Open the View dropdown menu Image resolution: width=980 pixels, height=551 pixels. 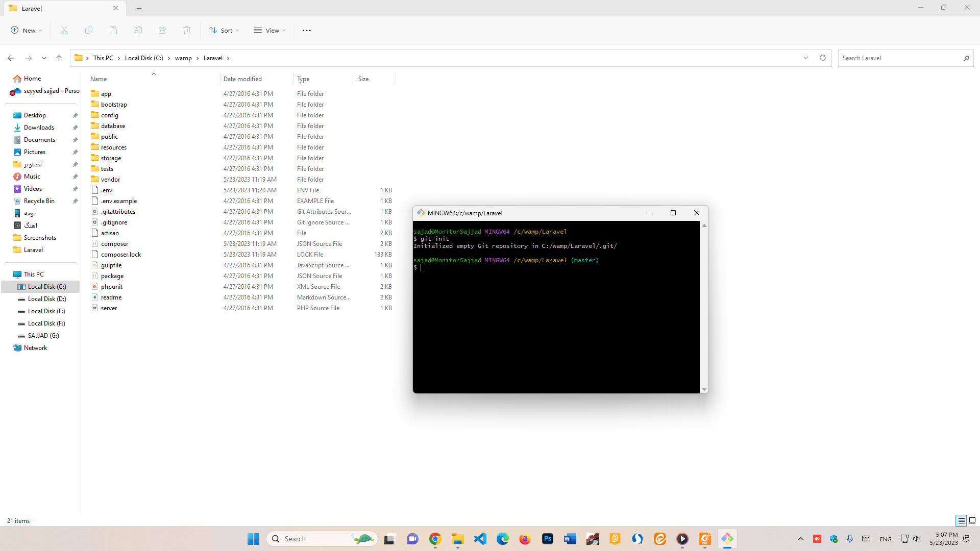tap(269, 31)
